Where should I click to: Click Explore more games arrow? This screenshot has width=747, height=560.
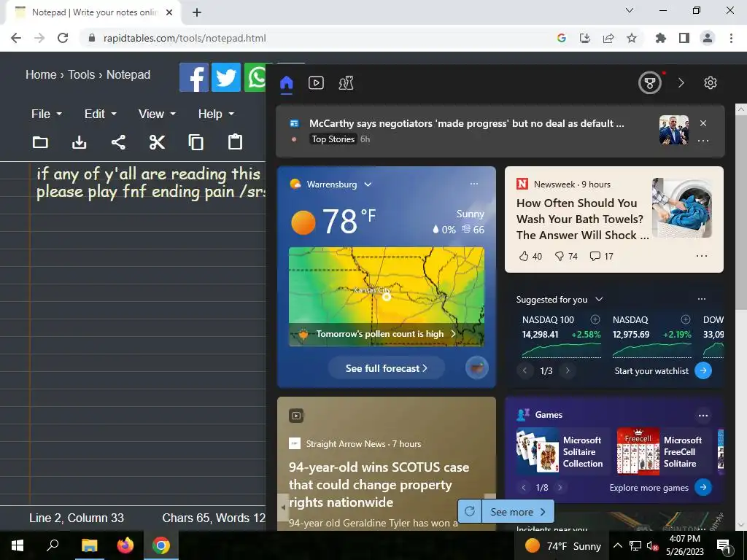point(703,487)
